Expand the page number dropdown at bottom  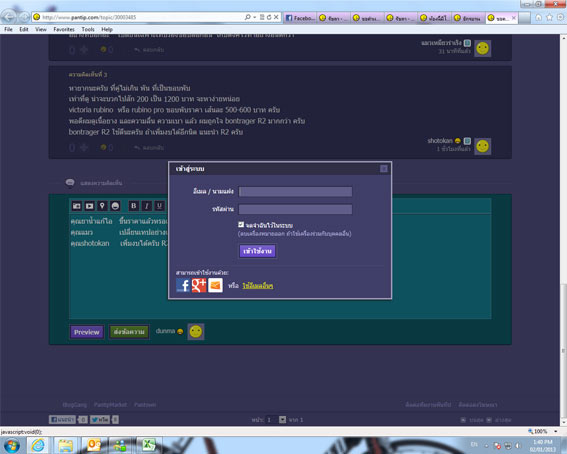click(282, 420)
